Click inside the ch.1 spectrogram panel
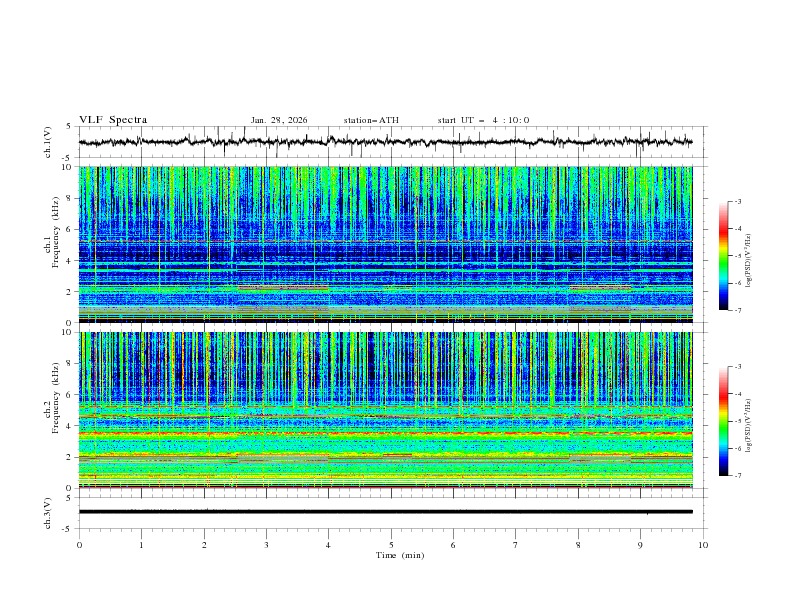Viewport: 792px width, 612px height. pyautogui.click(x=390, y=245)
